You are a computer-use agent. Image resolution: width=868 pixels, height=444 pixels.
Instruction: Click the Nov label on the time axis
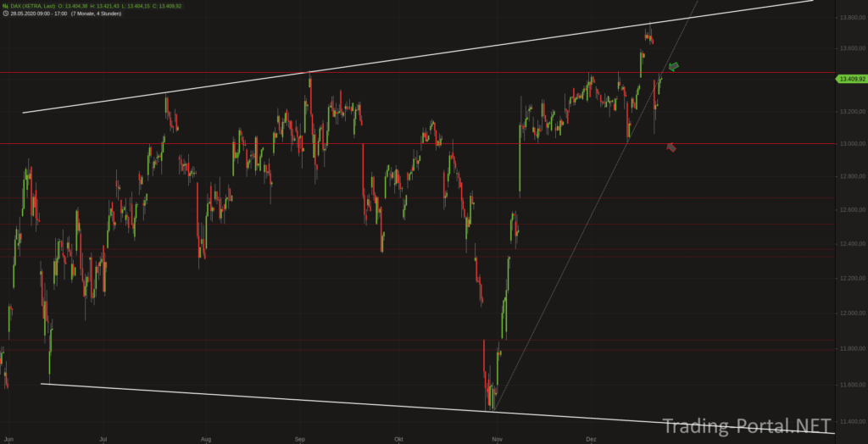(x=497, y=440)
